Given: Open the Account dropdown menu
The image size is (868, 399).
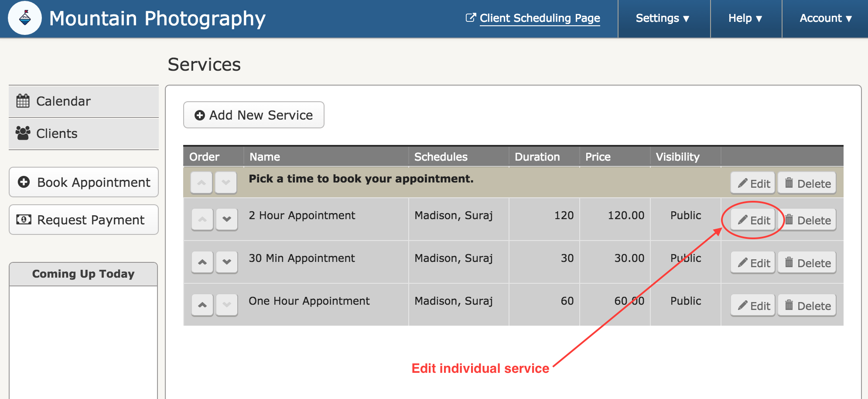Looking at the screenshot, I should coord(825,18).
